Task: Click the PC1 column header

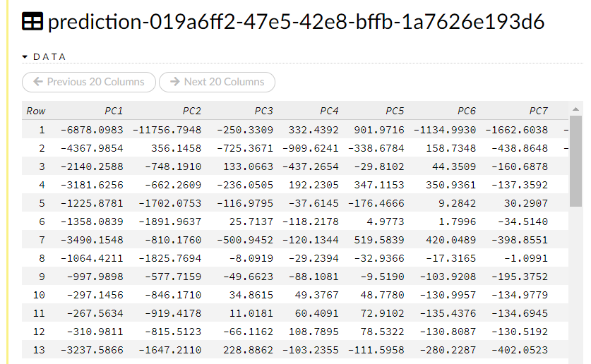Action: pos(113,111)
